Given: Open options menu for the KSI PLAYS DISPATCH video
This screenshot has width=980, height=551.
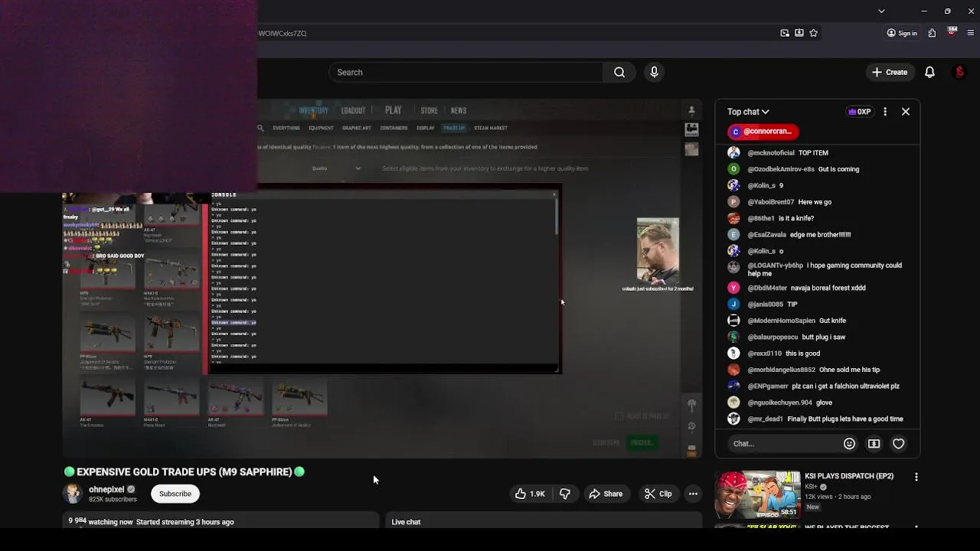Looking at the screenshot, I should tap(916, 477).
